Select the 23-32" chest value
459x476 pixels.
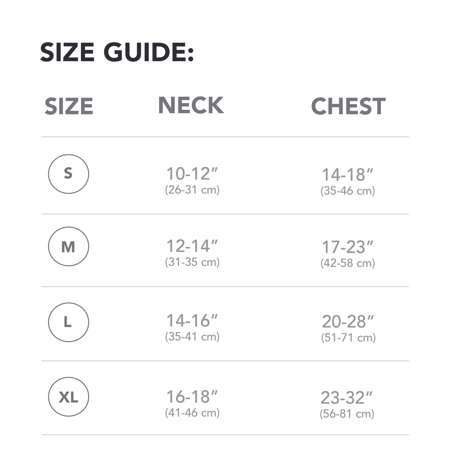(x=347, y=398)
